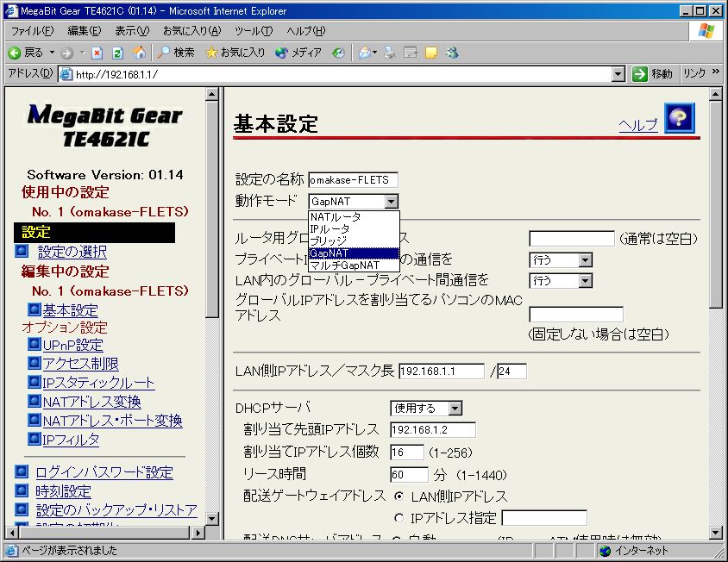Open the Search (検索) toolbar button
Viewport: 728px width, 562px height.
[176, 53]
